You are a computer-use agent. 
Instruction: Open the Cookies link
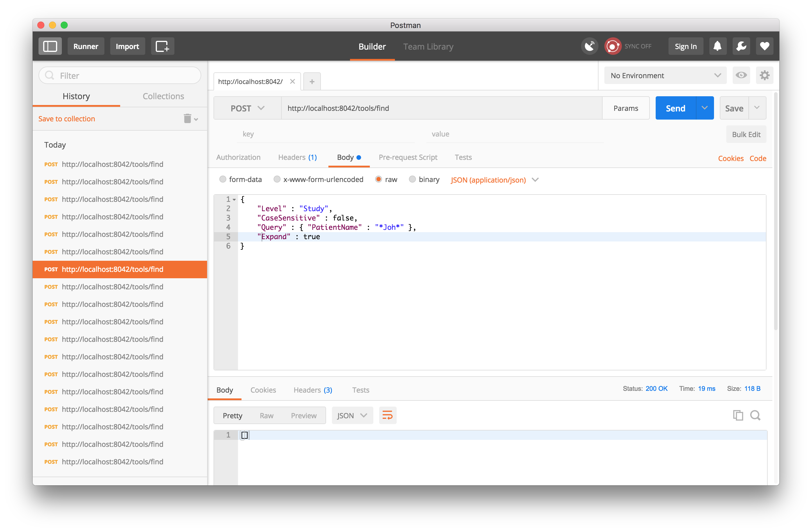click(x=730, y=158)
